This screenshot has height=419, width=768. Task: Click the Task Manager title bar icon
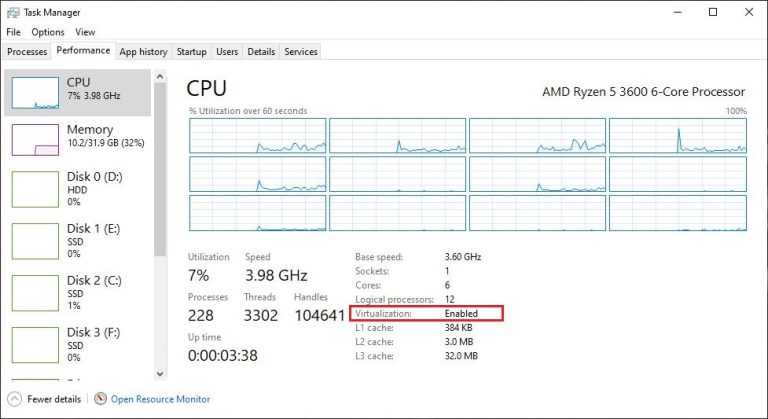[13, 12]
